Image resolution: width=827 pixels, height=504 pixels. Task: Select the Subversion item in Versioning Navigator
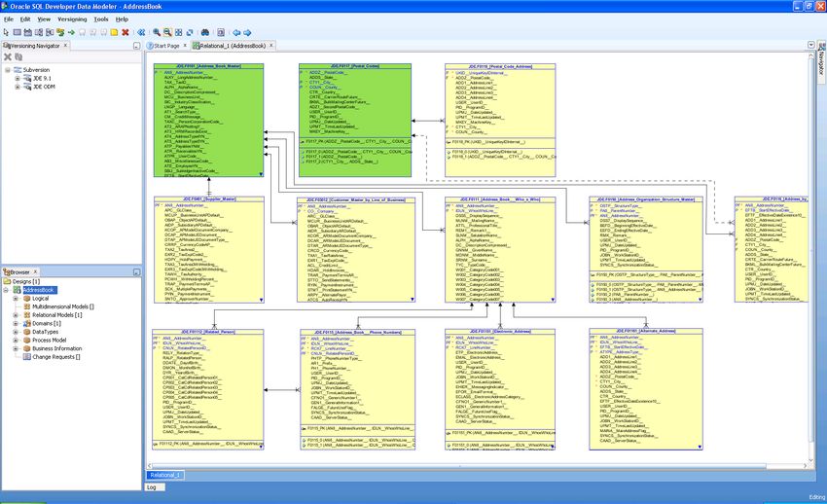point(36,70)
